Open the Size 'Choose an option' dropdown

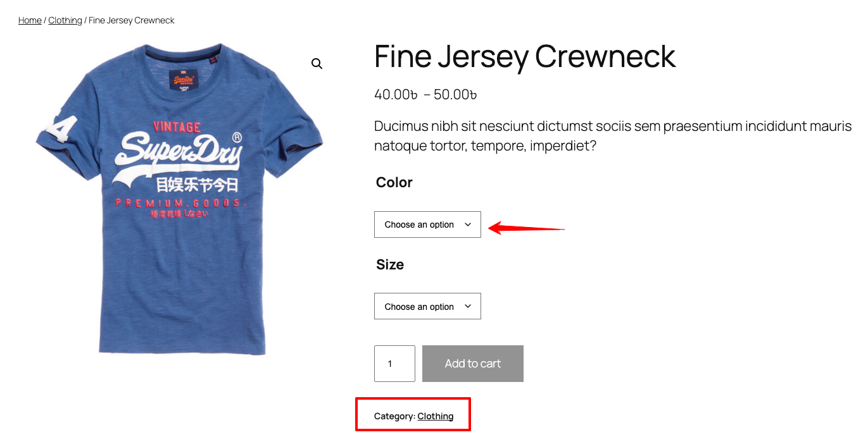coord(424,306)
